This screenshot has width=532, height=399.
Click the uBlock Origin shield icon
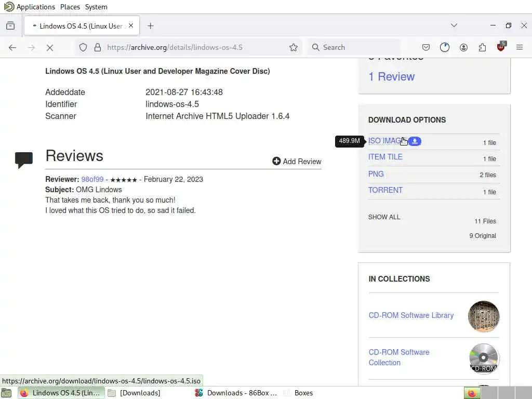(501, 47)
